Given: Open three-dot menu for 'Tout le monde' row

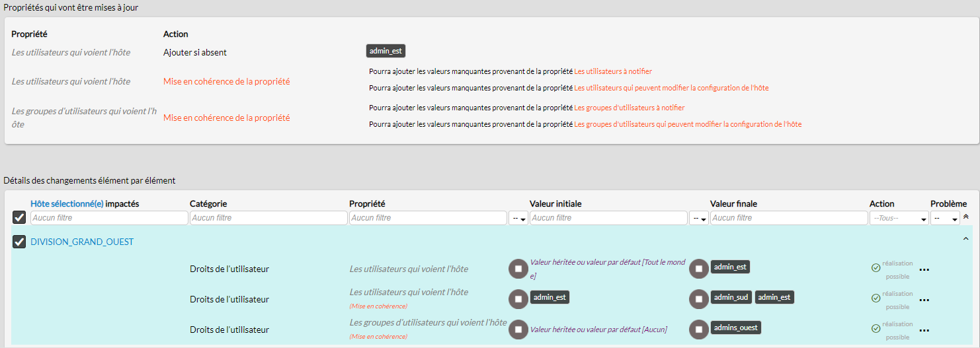Looking at the screenshot, I should click(x=924, y=270).
